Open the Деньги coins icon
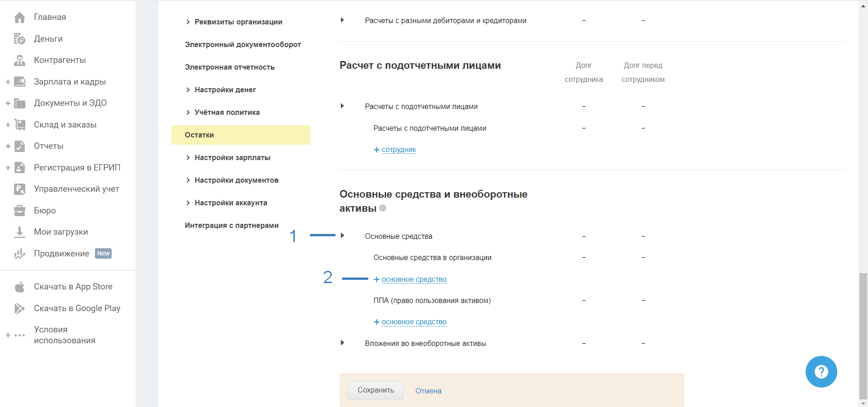This screenshot has width=868, height=407. [x=19, y=39]
